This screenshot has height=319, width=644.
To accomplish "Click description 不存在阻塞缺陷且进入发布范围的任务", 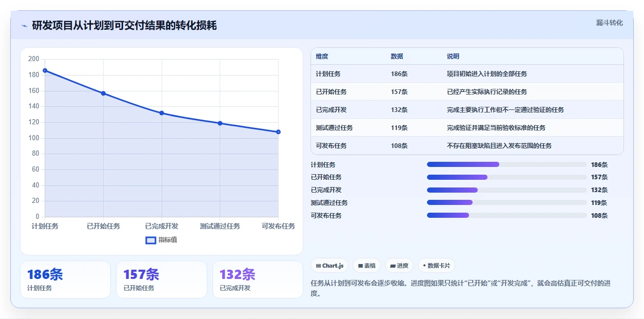I will [x=499, y=146].
